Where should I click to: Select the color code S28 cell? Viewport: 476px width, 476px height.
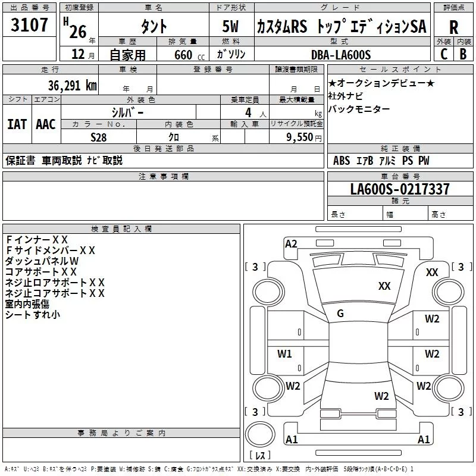pos(99,137)
